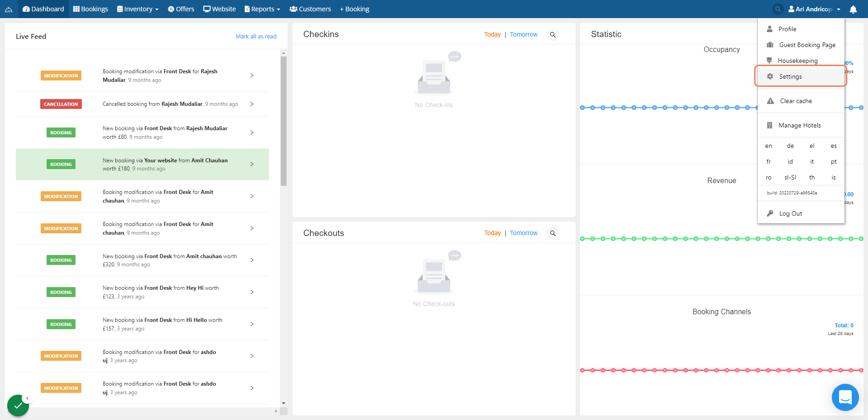Expand the Rajesh Mudaliar cancellation entry chevron
868x420 pixels.
[252, 104]
